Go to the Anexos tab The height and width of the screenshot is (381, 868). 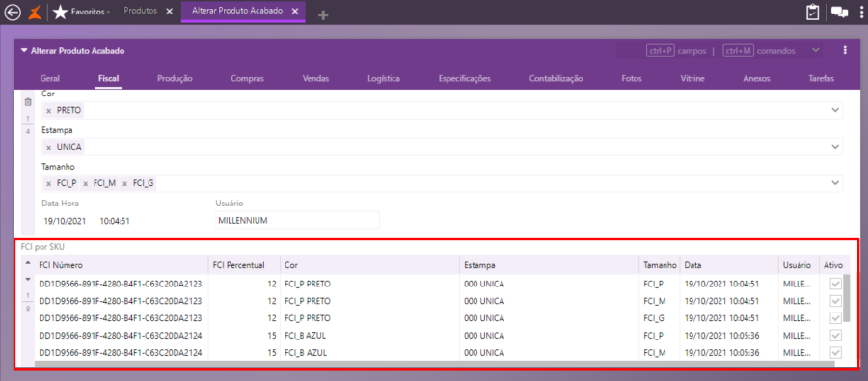click(x=756, y=79)
